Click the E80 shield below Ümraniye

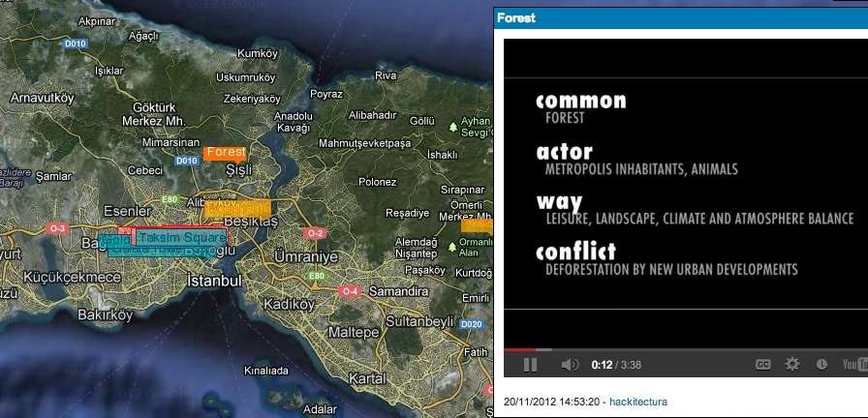click(317, 276)
